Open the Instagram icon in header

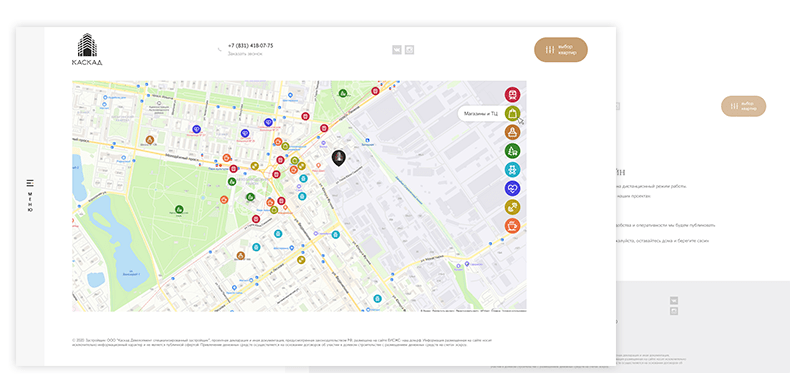410,50
